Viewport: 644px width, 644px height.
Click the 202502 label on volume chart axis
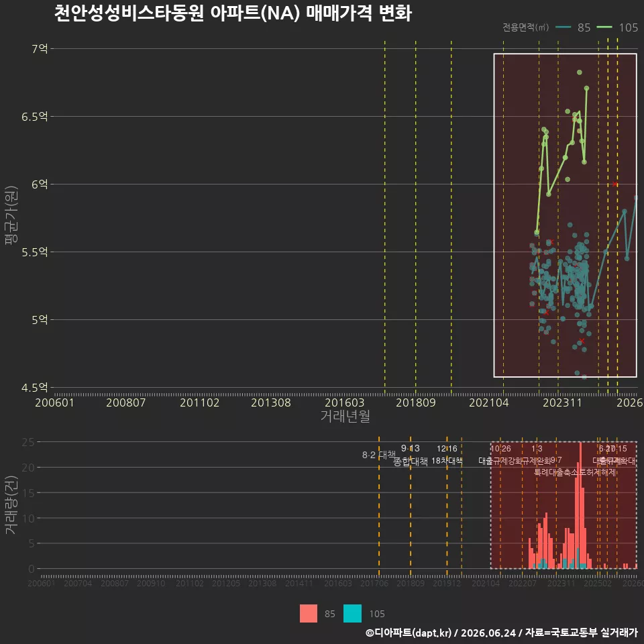click(598, 583)
